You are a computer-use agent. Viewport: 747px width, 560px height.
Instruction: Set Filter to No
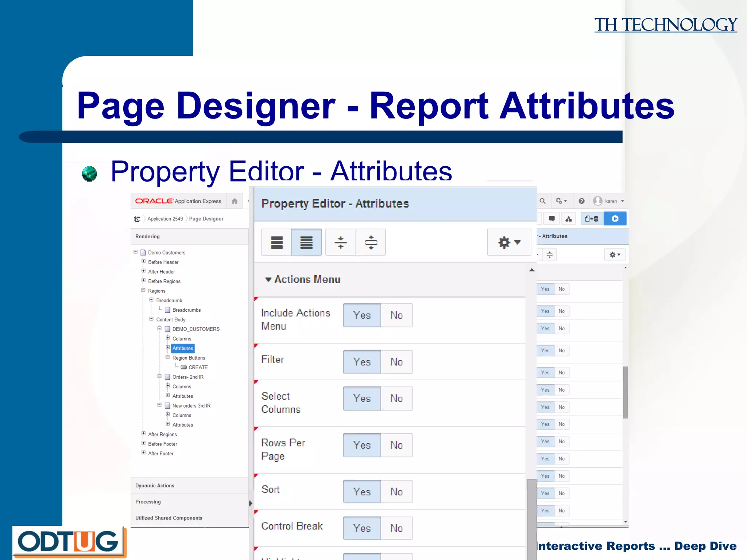tap(397, 362)
